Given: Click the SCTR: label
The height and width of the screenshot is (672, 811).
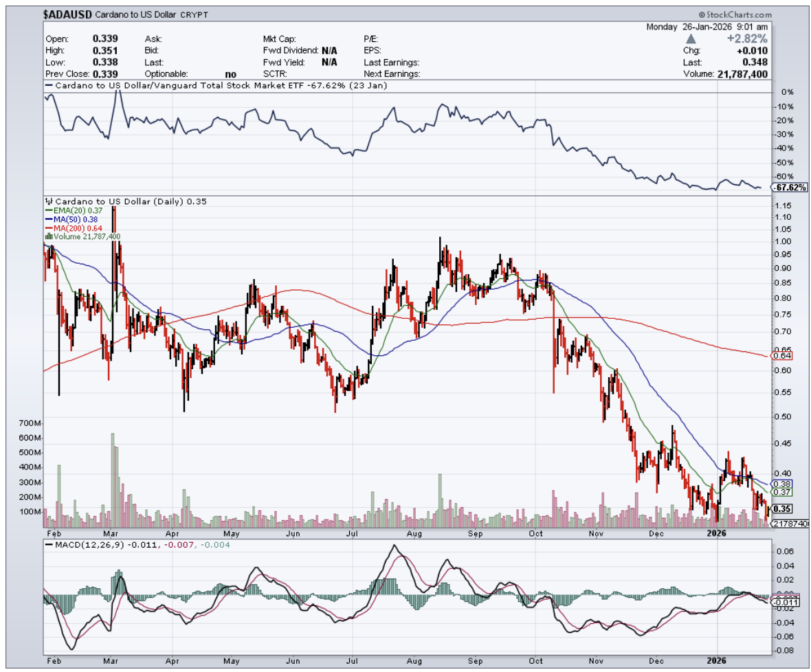Looking at the screenshot, I should point(275,74).
